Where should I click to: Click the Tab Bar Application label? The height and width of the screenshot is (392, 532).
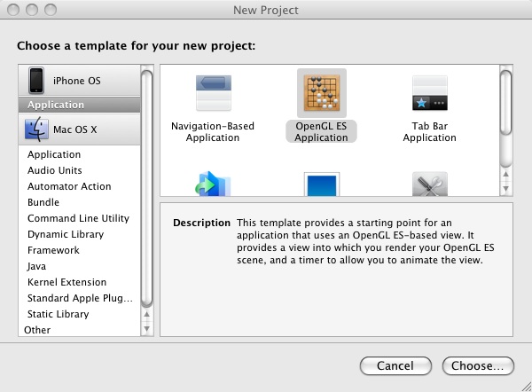(x=429, y=131)
